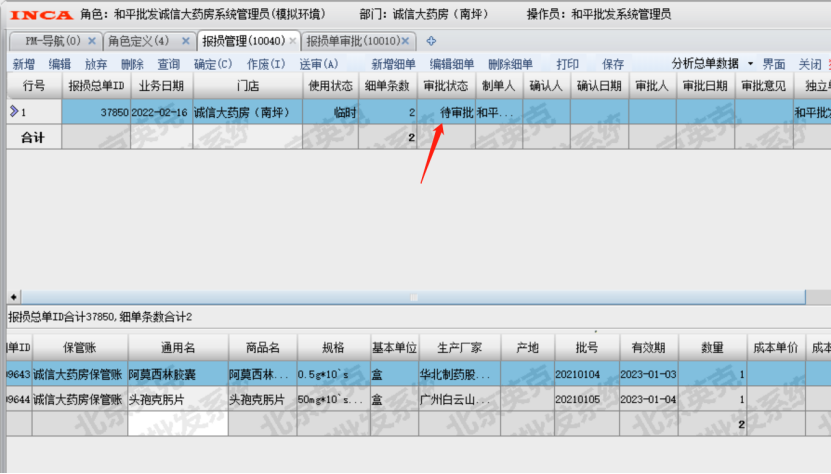Click the 规格 column header
831x474 pixels.
click(334, 348)
